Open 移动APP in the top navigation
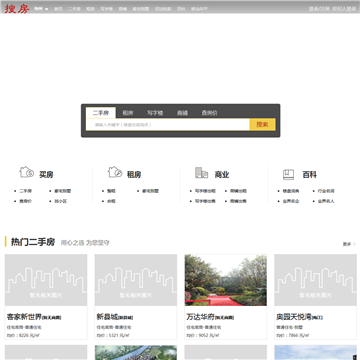The height and width of the screenshot is (360, 360). [x=199, y=9]
